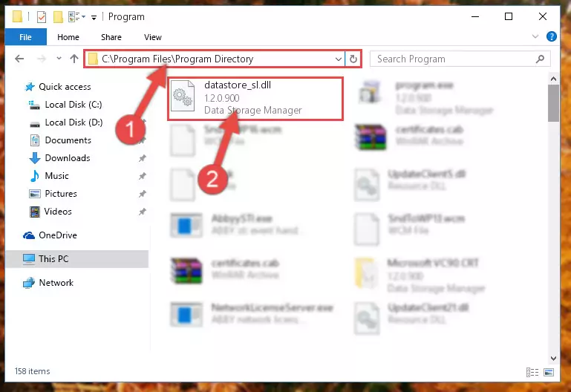
Task: Select OneDrive in navigation pane
Action: (57, 235)
